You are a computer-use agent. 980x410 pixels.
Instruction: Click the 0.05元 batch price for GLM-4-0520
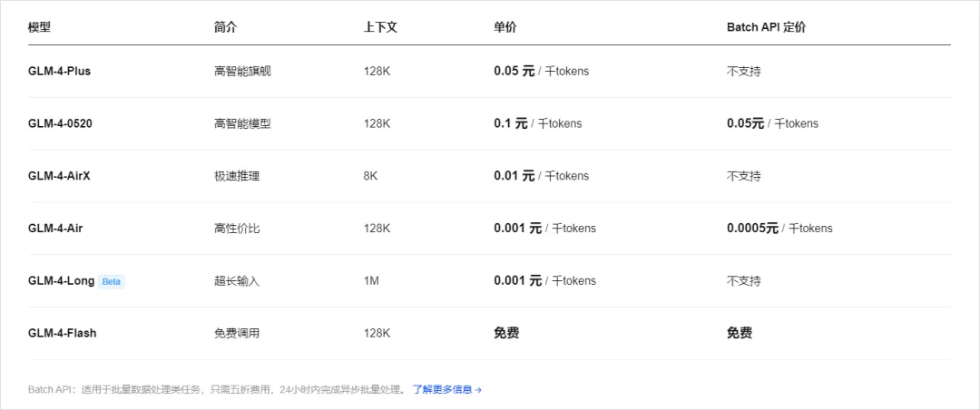[745, 123]
